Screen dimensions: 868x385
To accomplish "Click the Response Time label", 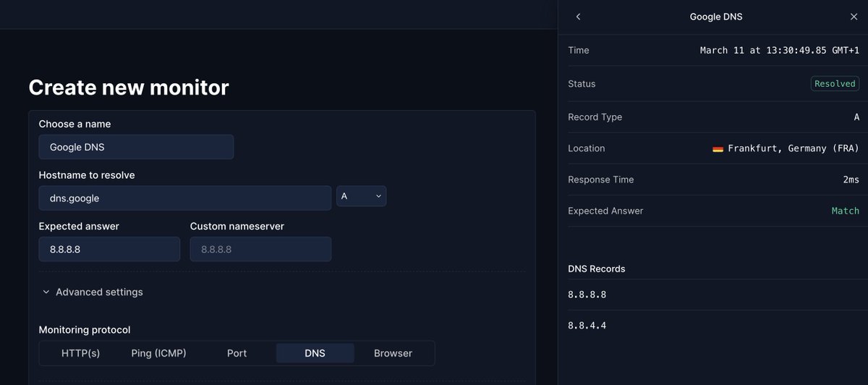I will [x=600, y=179].
